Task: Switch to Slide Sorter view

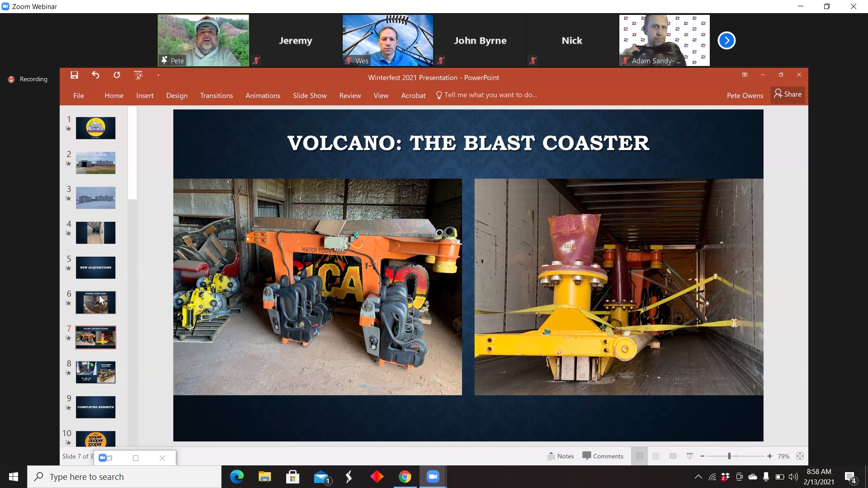Action: coord(656,456)
